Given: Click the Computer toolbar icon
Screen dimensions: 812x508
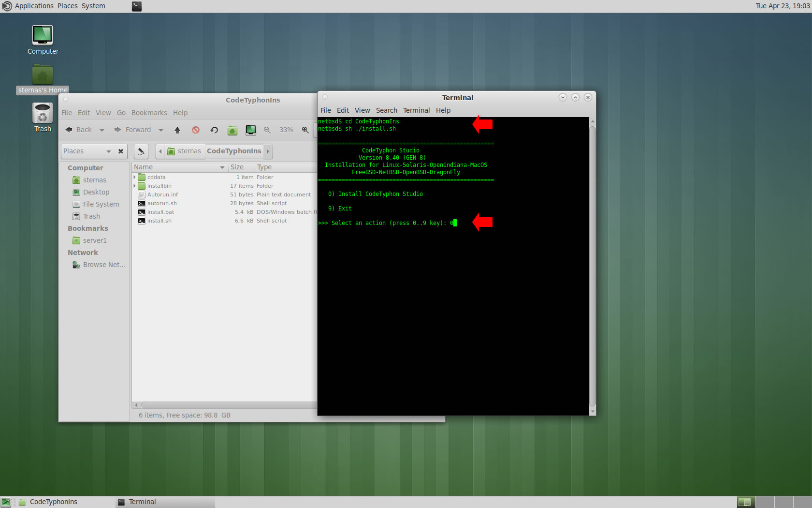Looking at the screenshot, I should [x=251, y=130].
